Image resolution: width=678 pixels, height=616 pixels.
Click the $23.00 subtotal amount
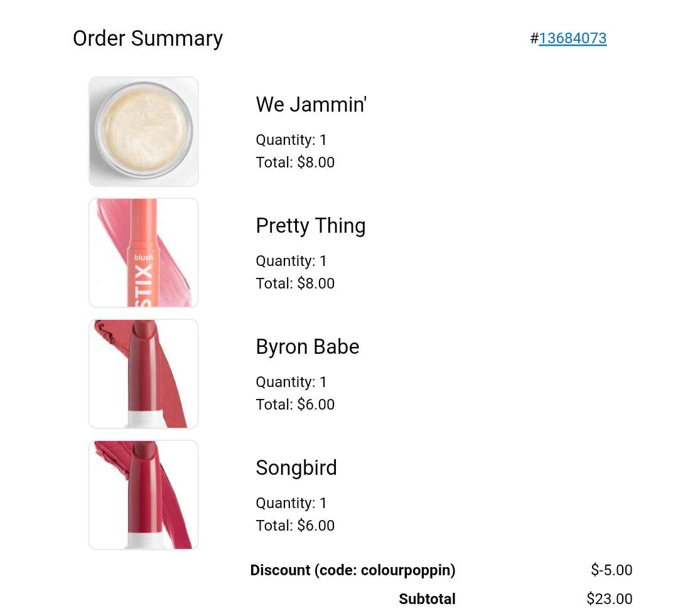[609, 599]
